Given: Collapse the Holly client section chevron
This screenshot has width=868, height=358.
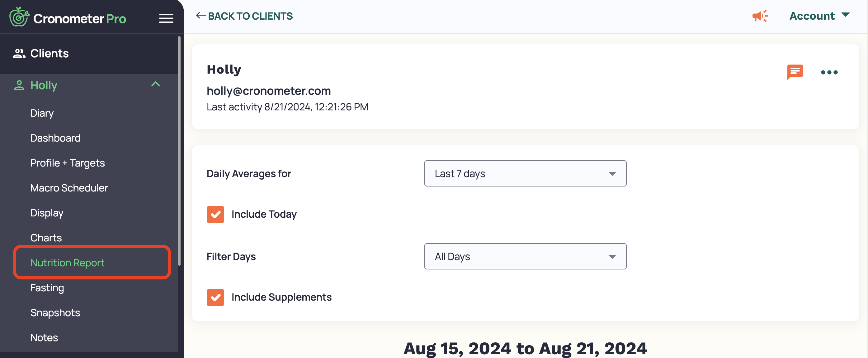Looking at the screenshot, I should point(156,84).
